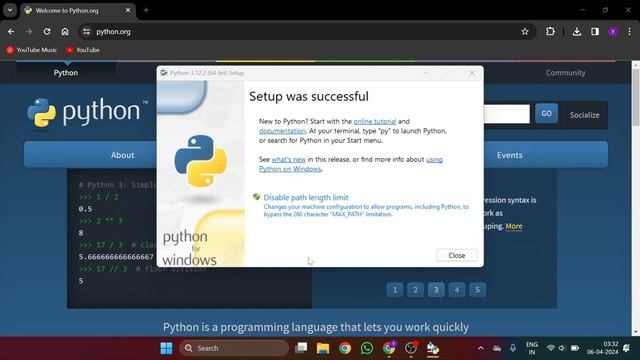Open File Explorer from the taskbar
640x360 pixels.
[x=323, y=348]
